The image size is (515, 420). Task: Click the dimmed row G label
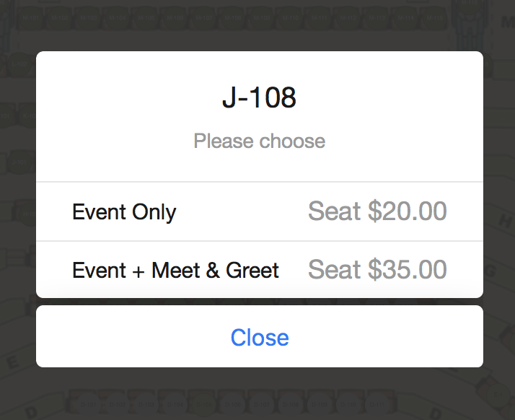click(492, 270)
